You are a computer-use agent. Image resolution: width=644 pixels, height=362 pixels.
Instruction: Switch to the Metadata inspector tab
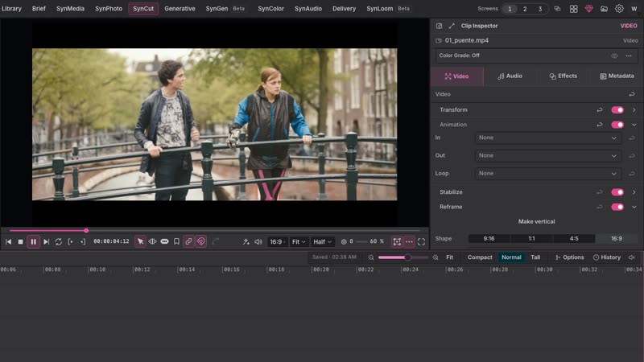tap(617, 76)
